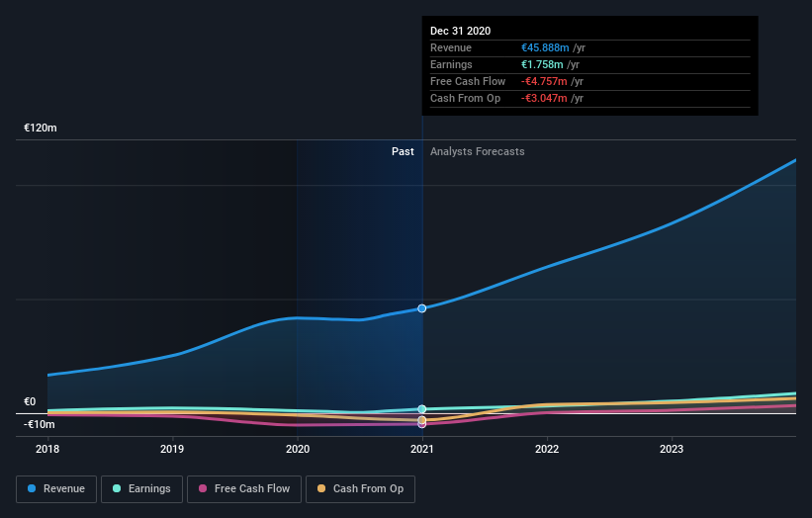
Task: Toggle the Cash From Op legend button
Action: tap(360, 489)
